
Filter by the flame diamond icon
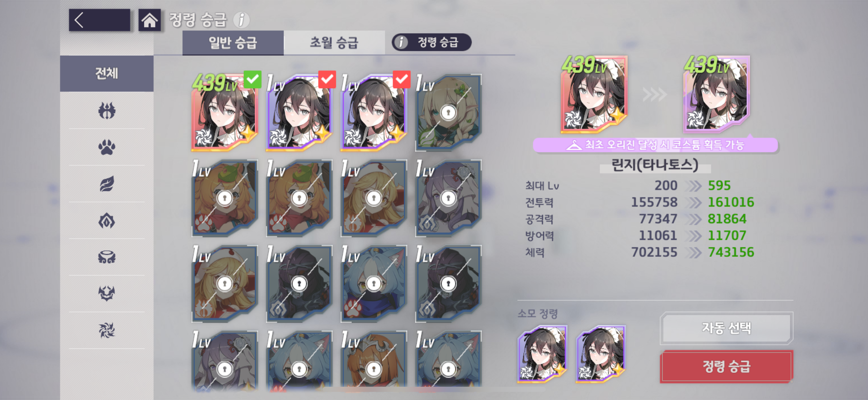coord(107,221)
